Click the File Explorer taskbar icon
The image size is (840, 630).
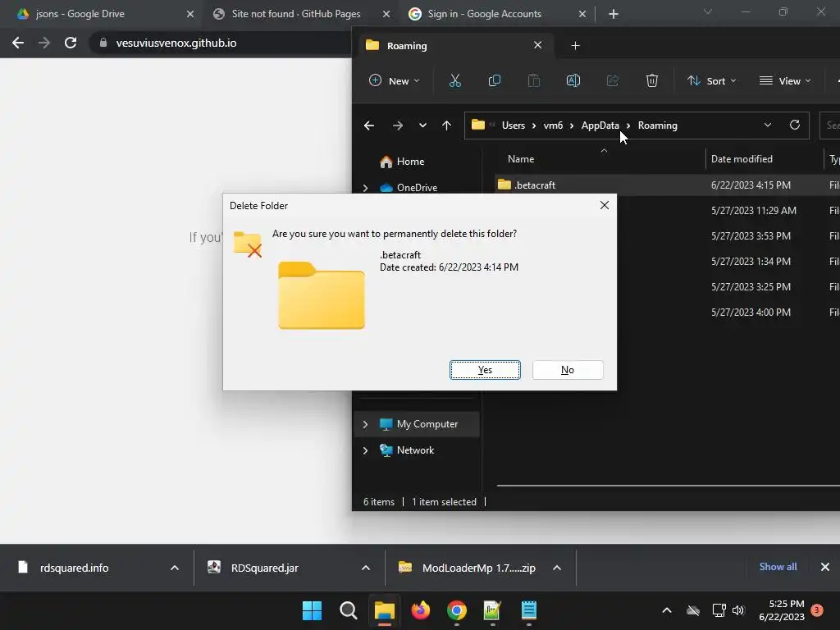coord(384,610)
